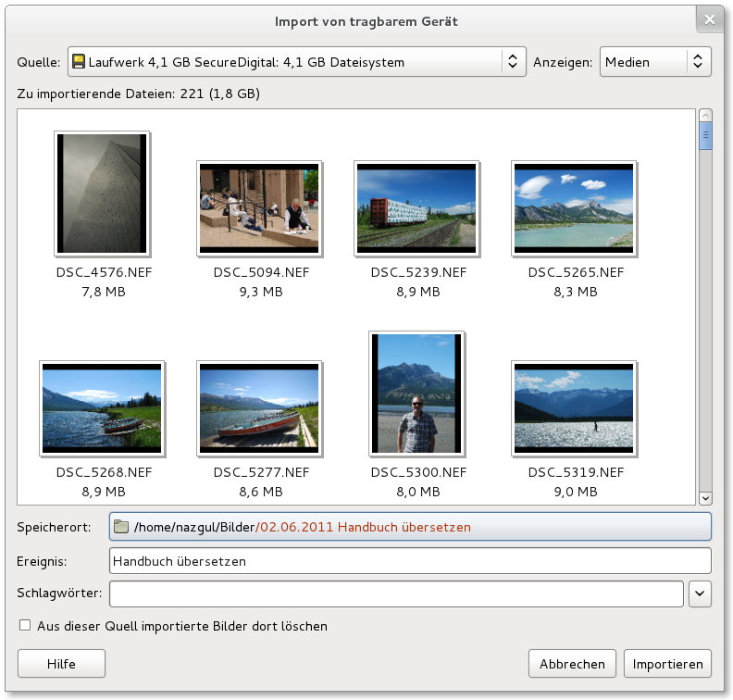Select the DSC_5268.NEF lake thumbnail
Screen dimensions: 733x700
click(102, 408)
